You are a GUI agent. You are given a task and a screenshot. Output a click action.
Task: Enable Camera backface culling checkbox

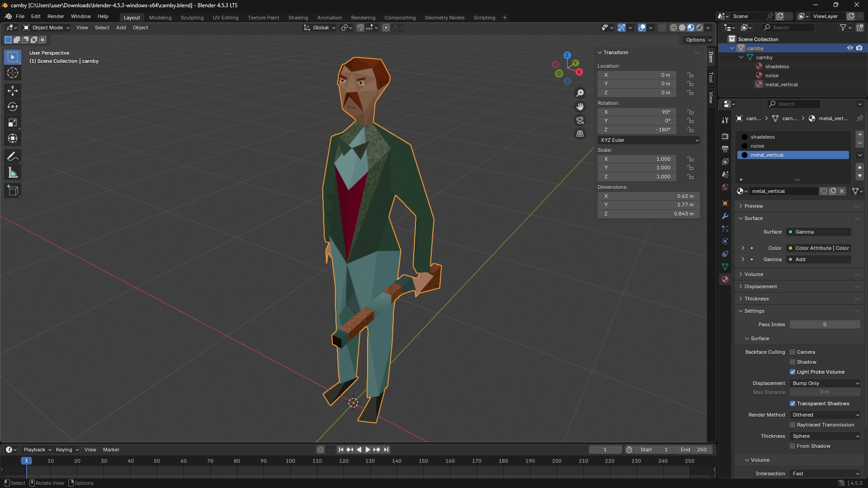click(x=793, y=352)
